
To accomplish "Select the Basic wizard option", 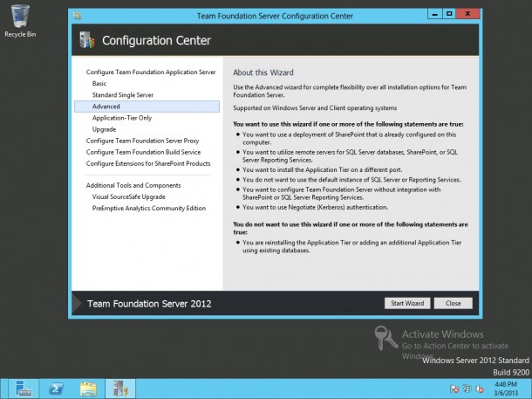I will click(99, 84).
